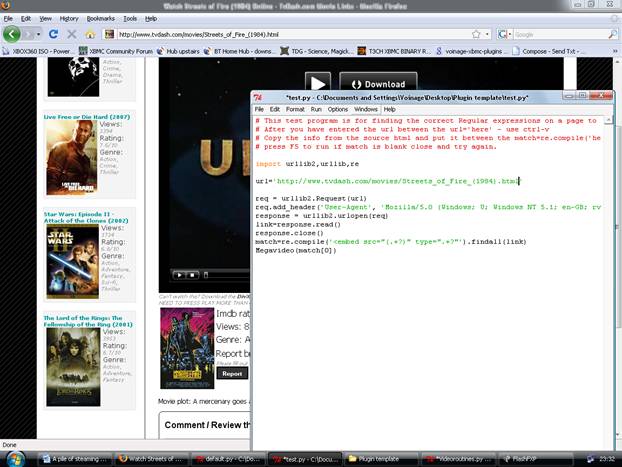Open the Firefox History menu
This screenshot has width=622, height=467.
click(x=69, y=19)
